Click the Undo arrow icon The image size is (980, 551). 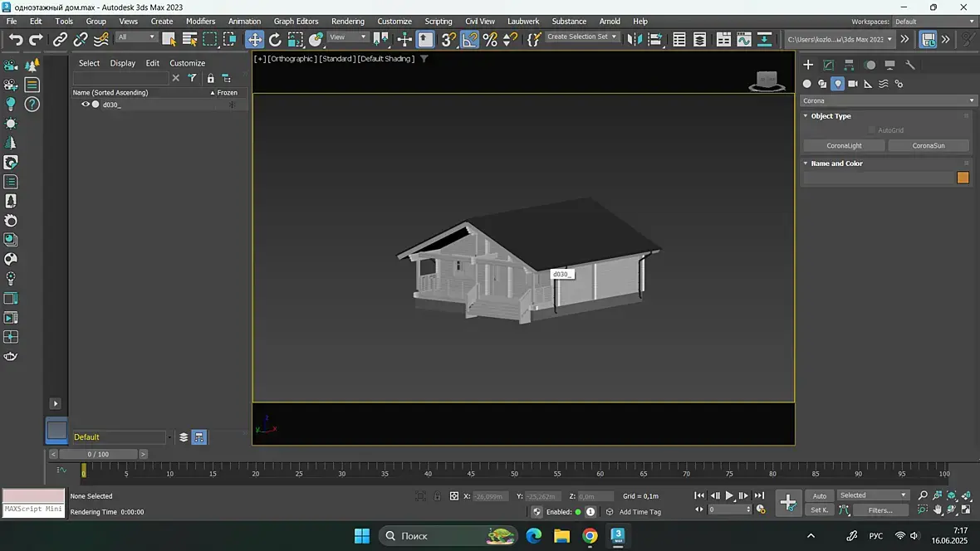16,39
